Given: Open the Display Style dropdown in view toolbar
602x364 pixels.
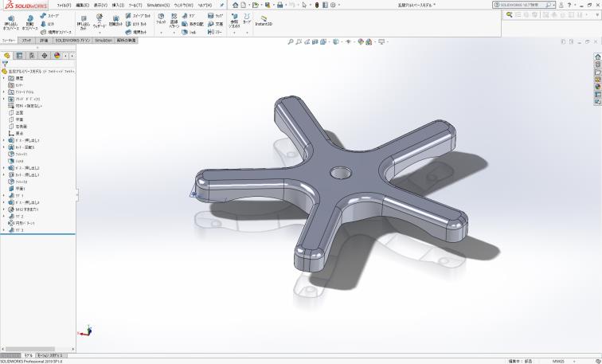Looking at the screenshot, I should coord(337,41).
